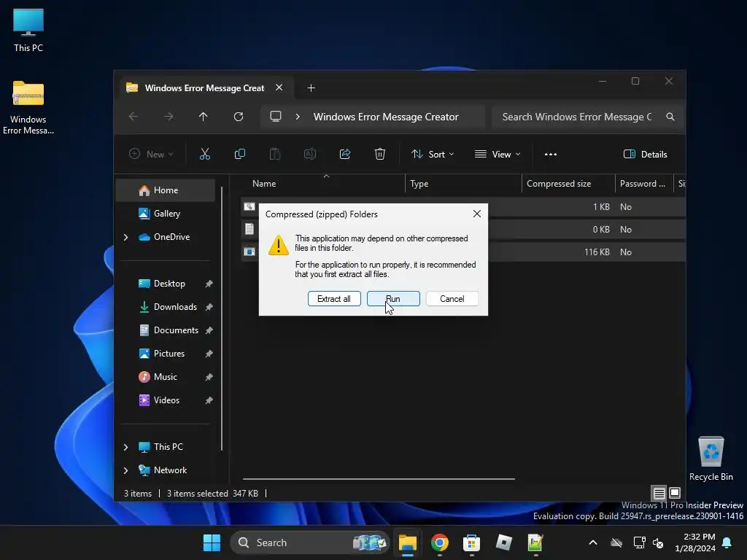Click the PC monitor icon in address bar
747x560 pixels.
coord(276,117)
